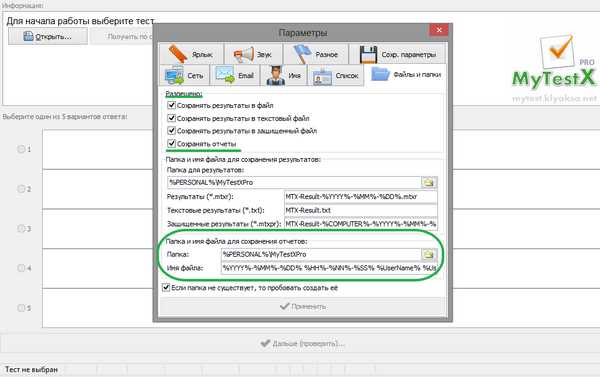This screenshot has width=600, height=377.
Task: Switch to the Сеть tab
Action: [185, 75]
